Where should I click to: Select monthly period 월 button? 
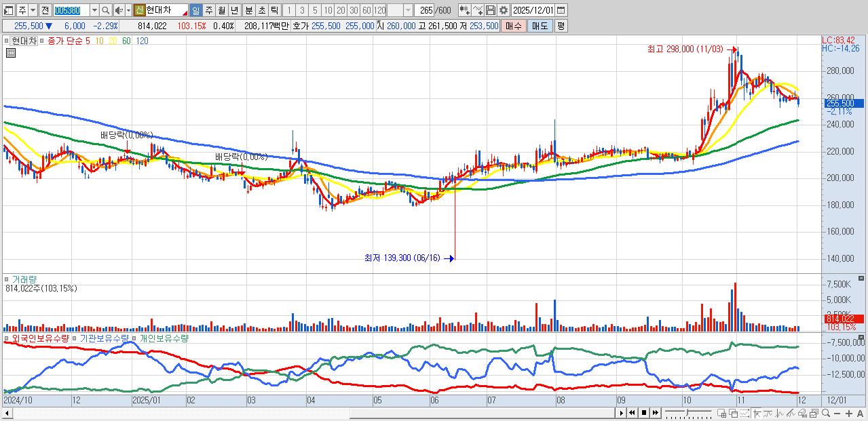pyautogui.click(x=221, y=10)
